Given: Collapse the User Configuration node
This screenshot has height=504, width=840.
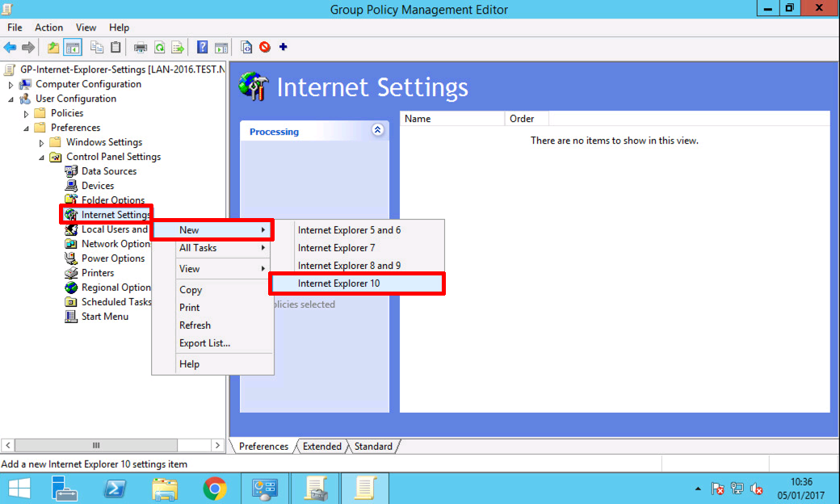Looking at the screenshot, I should (10, 99).
